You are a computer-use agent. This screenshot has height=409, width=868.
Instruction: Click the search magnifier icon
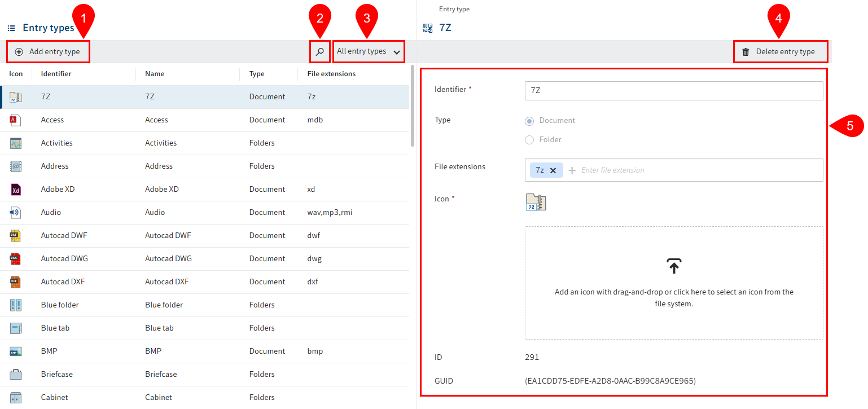coord(320,52)
